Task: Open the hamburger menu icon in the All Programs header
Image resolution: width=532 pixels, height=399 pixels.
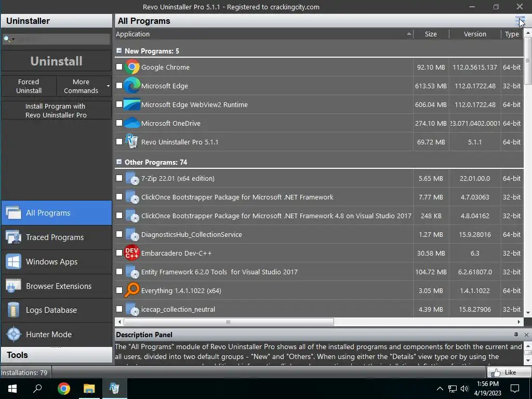Action: (x=520, y=21)
